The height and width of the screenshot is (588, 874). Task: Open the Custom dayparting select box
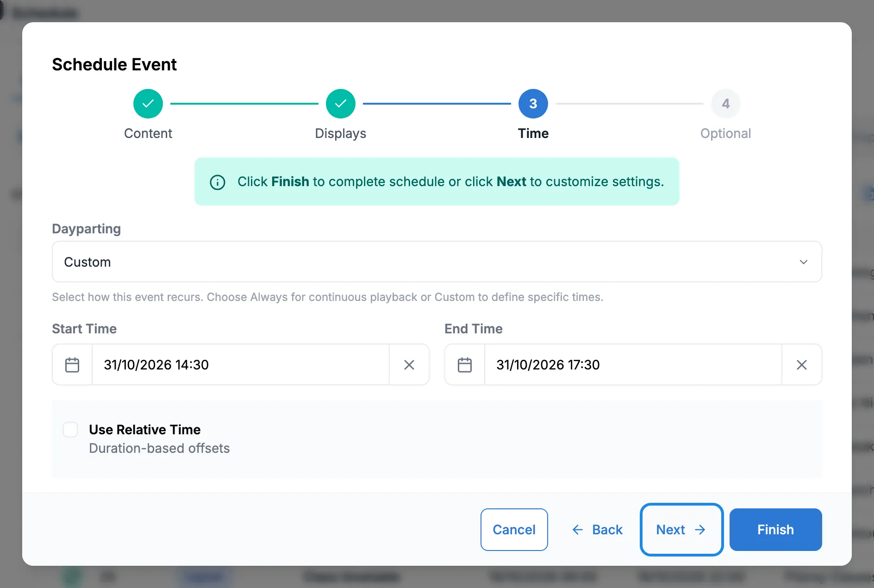[437, 262]
